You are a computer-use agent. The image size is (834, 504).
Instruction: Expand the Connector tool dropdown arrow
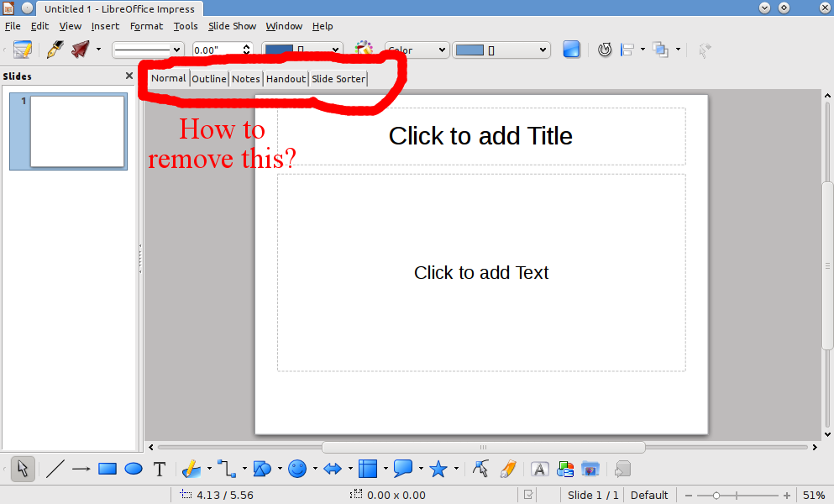click(244, 469)
